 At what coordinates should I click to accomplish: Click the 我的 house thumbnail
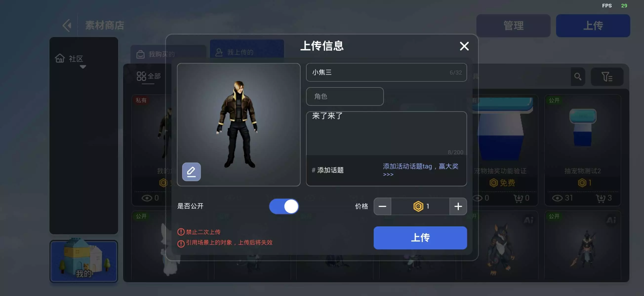(x=84, y=261)
